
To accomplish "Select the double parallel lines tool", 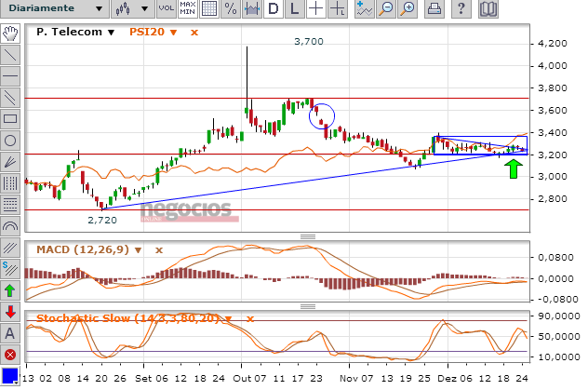I will (10, 98).
